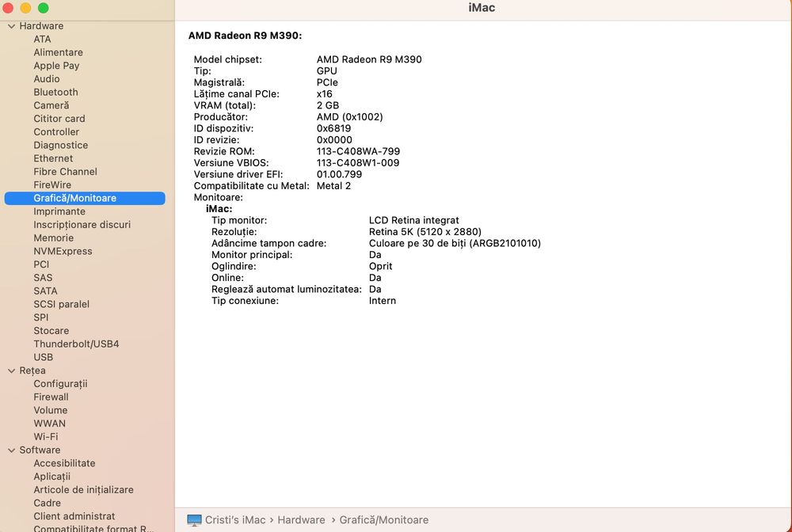Open SCSI paralel information
The width and height of the screenshot is (792, 532).
pyautogui.click(x=61, y=304)
